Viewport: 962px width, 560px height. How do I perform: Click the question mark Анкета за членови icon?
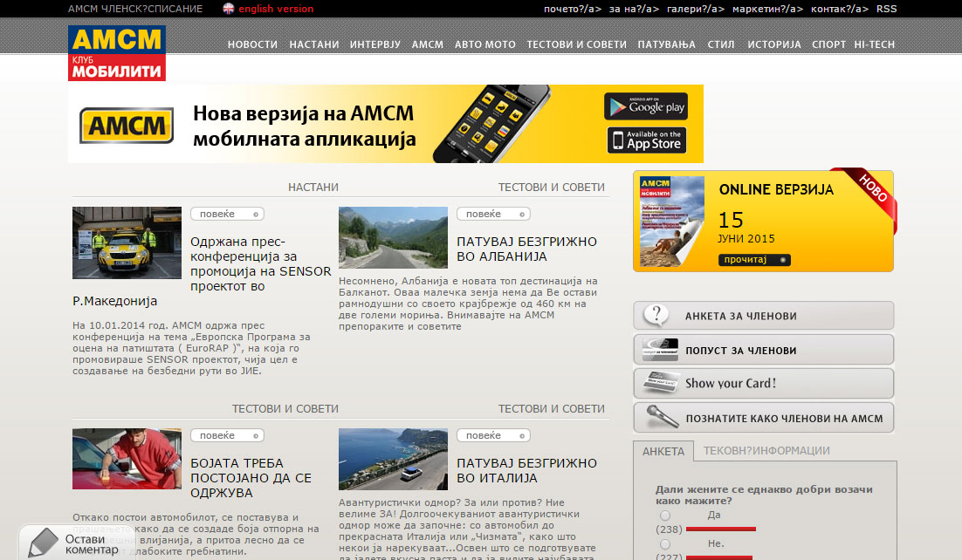pos(655,316)
